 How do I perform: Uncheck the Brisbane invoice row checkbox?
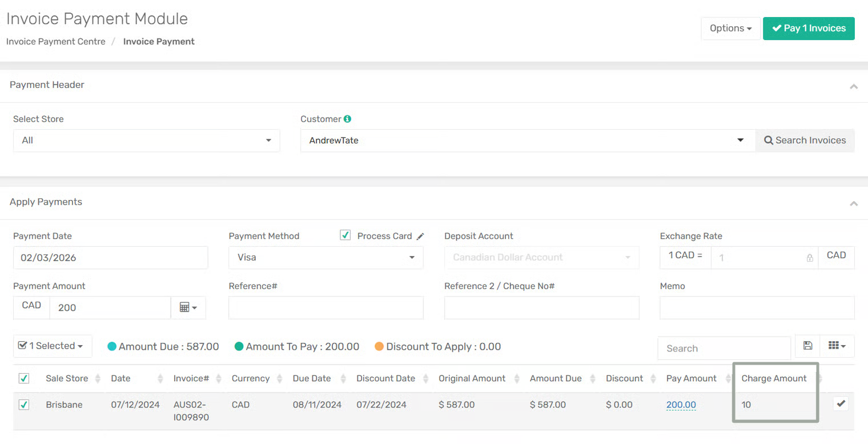pos(24,405)
